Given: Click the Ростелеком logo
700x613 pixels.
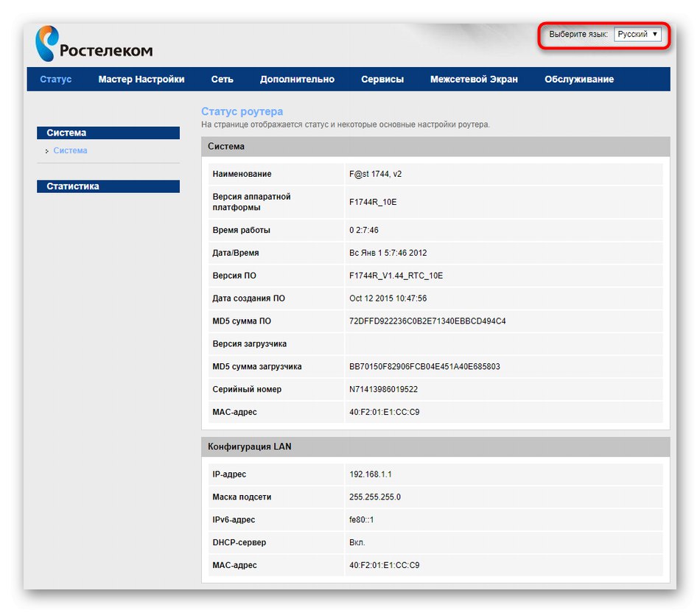Looking at the screenshot, I should point(94,43).
